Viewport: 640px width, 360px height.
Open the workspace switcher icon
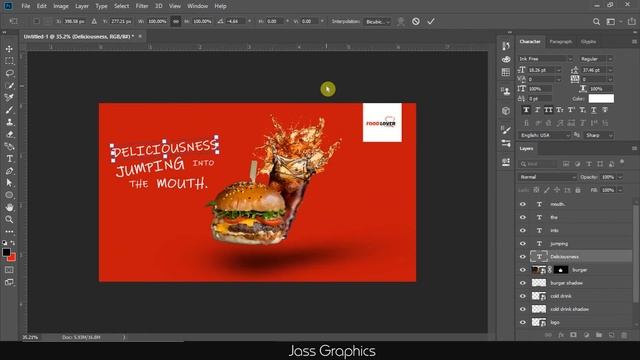pos(611,22)
